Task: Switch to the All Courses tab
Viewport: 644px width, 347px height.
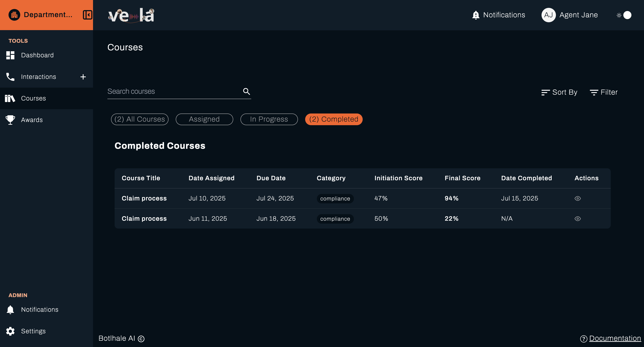Action: [140, 119]
